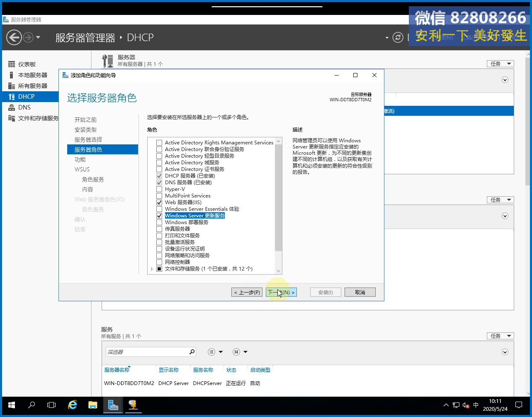This screenshot has width=532, height=417.
Task: Select the DHCP Server service row
Action: point(307,383)
